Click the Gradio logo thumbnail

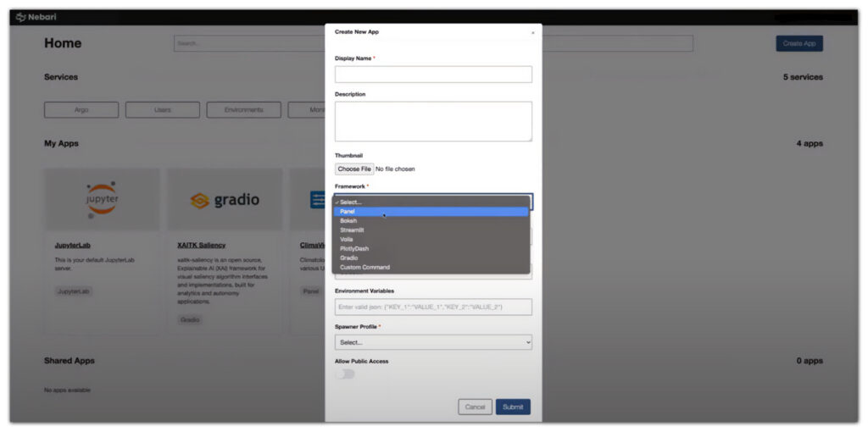click(x=225, y=200)
